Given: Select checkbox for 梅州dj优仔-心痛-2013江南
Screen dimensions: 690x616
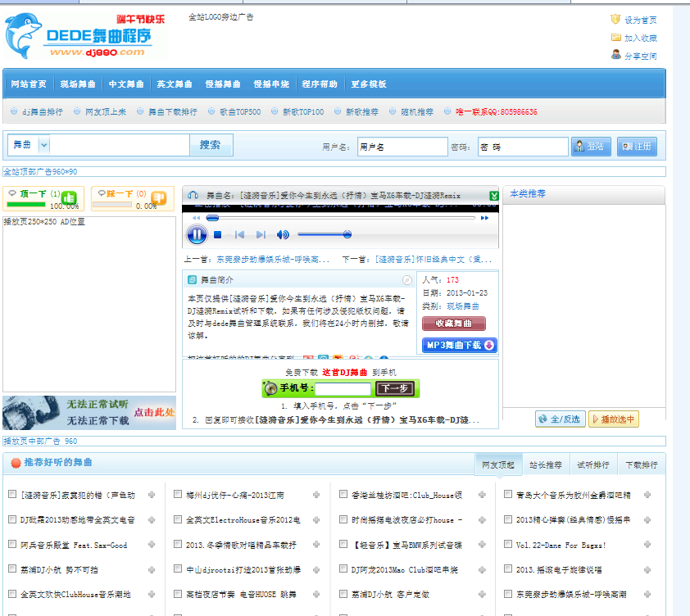Looking at the screenshot, I should click(178, 495).
